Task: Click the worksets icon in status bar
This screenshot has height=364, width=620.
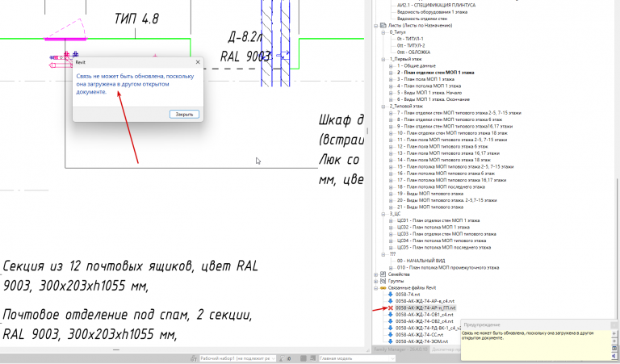Action: click(x=194, y=358)
